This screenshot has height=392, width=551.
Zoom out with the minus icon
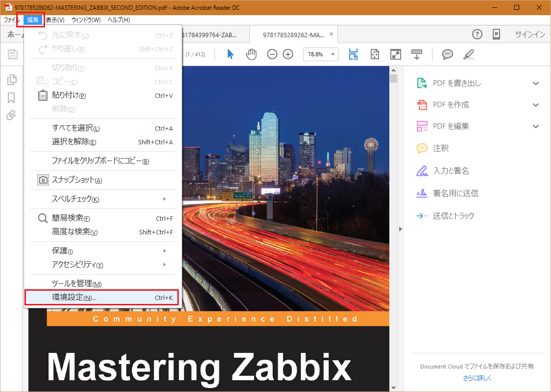[272, 54]
